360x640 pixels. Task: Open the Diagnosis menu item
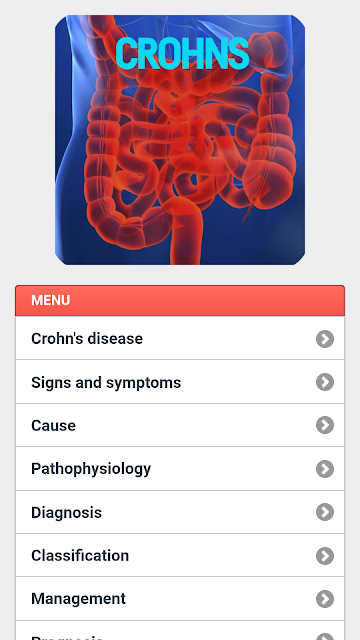[x=180, y=512]
